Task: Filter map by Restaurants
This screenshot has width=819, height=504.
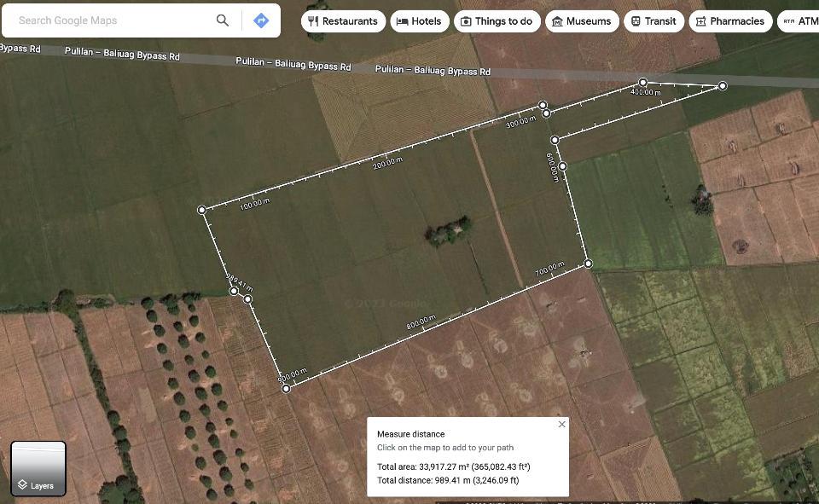Action: [342, 21]
